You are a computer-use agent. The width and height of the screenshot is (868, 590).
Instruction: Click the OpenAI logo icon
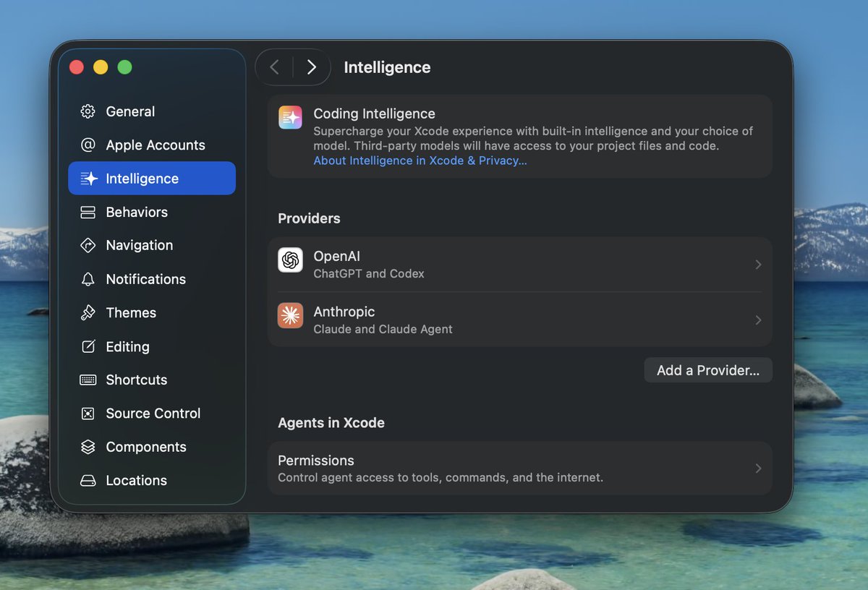point(290,260)
